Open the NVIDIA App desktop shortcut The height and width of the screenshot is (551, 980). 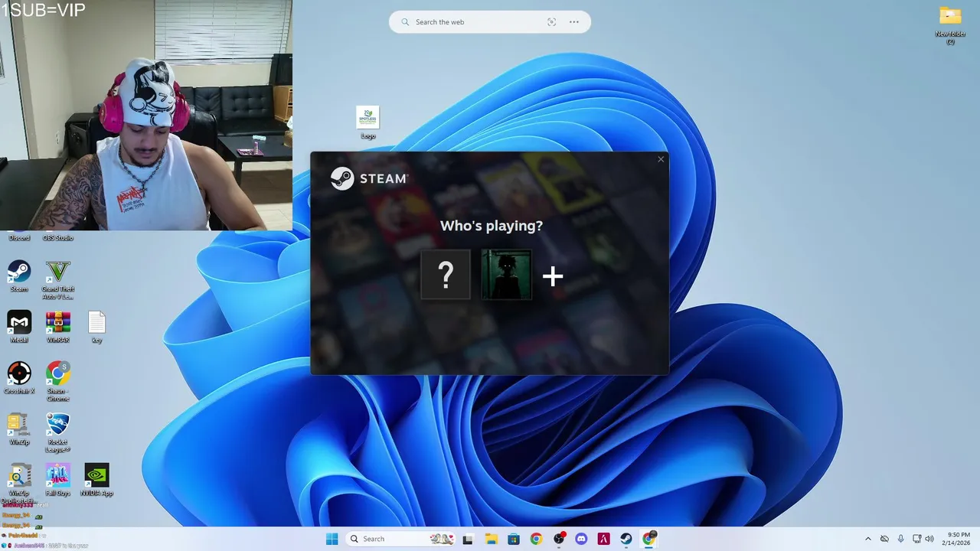pyautogui.click(x=96, y=480)
